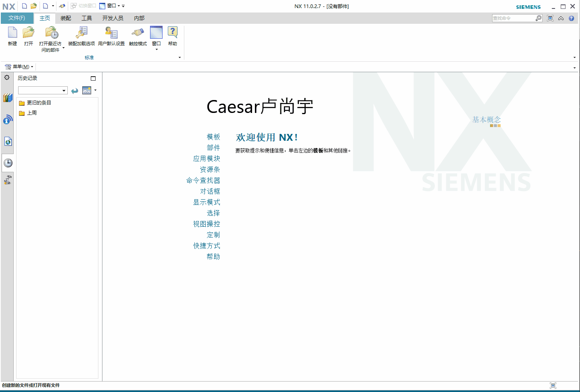580x392 pixels.
Task: Expand the 标准 ribbon group options arrow
Action: pos(180,58)
